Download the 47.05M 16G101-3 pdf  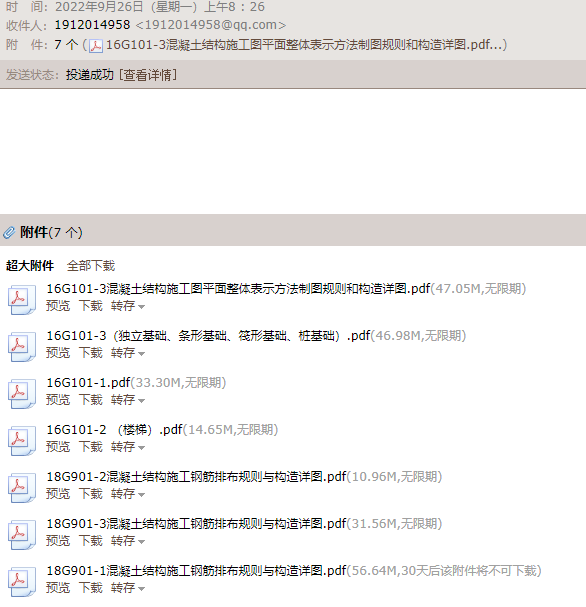[91, 306]
